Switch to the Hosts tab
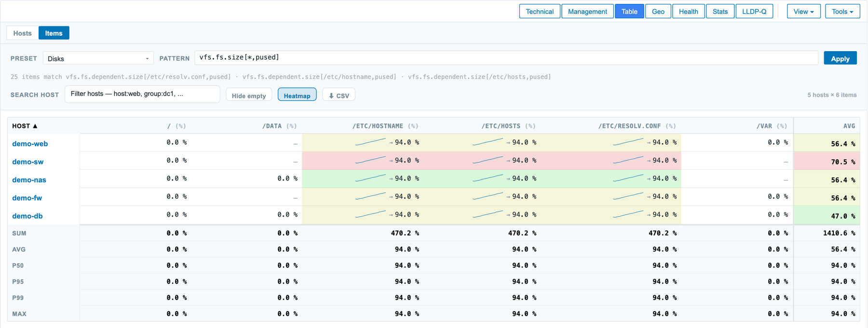The height and width of the screenshot is (328, 868). (22, 33)
